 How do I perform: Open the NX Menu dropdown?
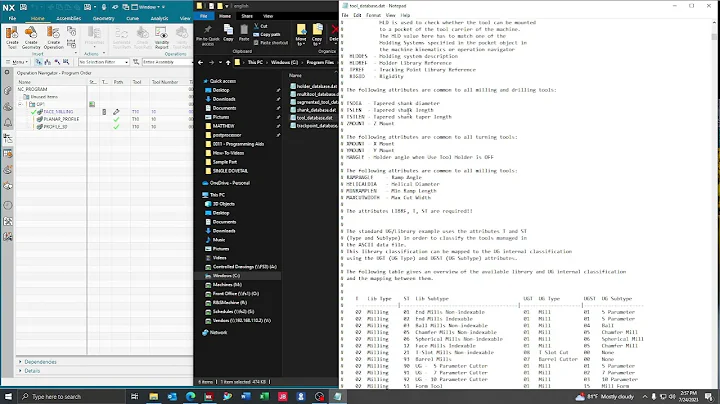[x=17, y=62]
